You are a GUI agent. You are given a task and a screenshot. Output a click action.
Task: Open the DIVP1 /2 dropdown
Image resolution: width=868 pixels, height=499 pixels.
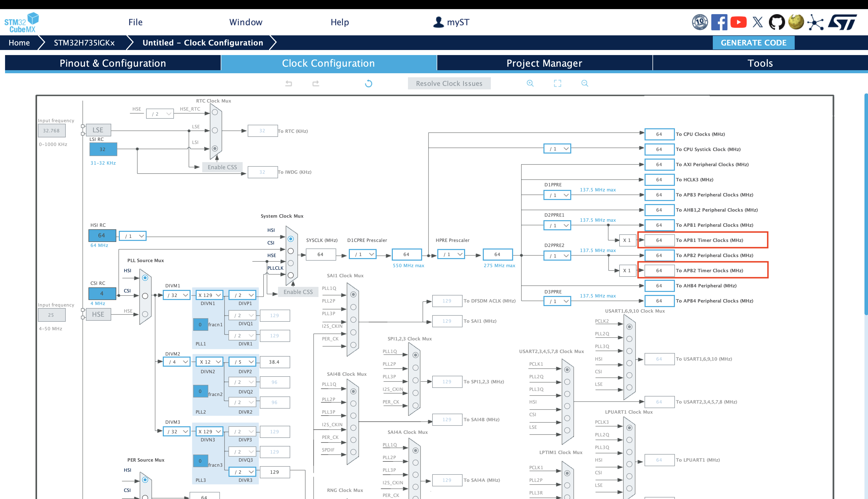tap(242, 295)
